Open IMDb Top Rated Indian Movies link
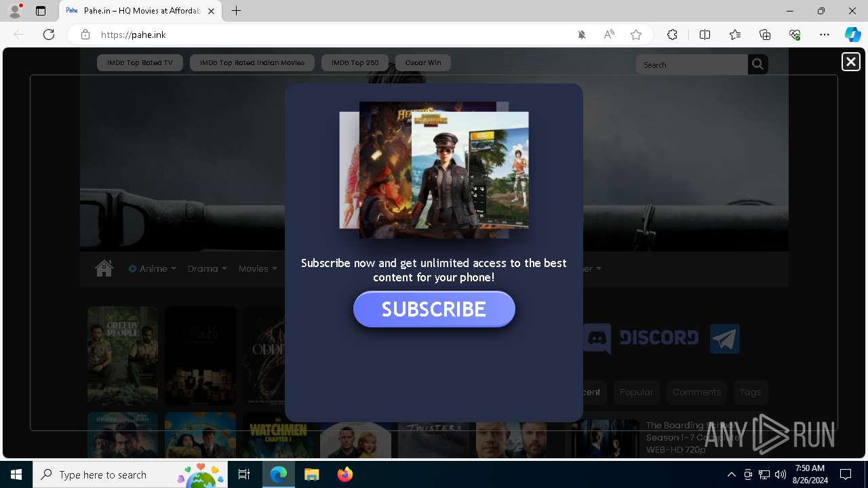The height and width of the screenshot is (488, 868). (x=252, y=62)
